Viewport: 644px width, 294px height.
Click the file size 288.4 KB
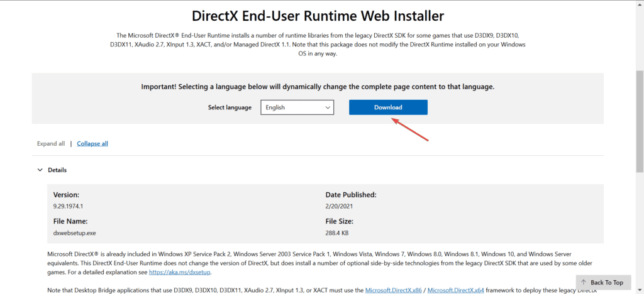(x=337, y=233)
